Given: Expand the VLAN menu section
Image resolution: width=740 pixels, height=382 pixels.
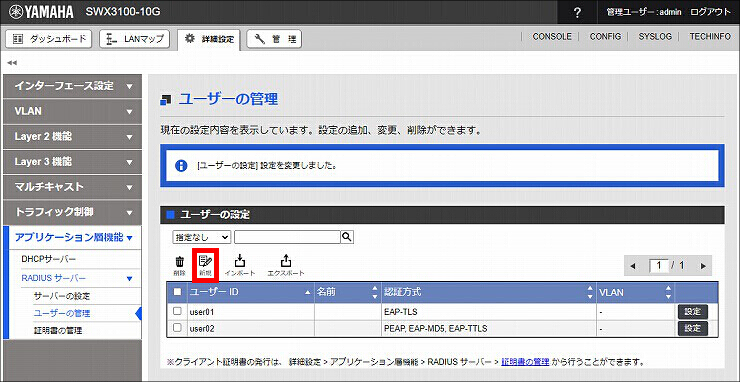Looking at the screenshot, I should (72, 111).
